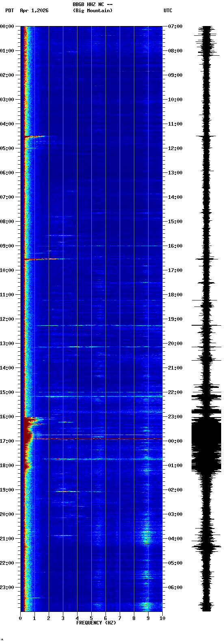Click the PDT time label '21:00'
Viewport: 224px width, 644px height.
click(x=7, y=539)
